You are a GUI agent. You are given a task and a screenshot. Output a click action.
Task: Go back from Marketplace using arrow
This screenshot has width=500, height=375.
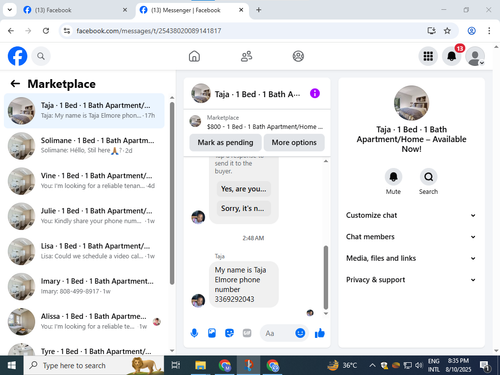[15, 84]
